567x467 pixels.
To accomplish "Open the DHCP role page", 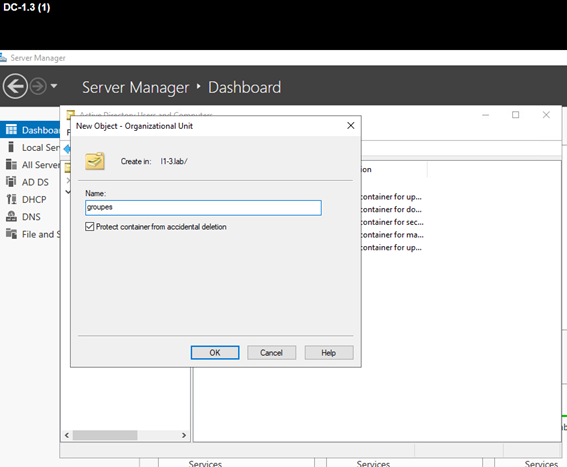I will pos(26,200).
